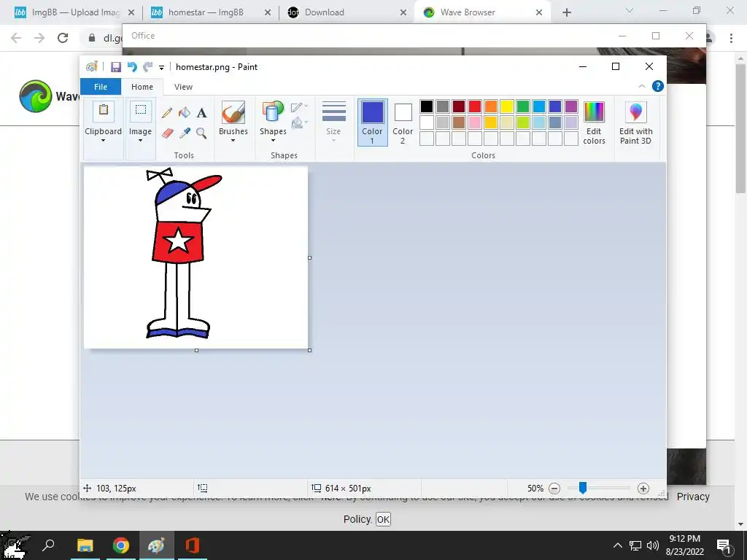Click the Select rectangle icon under Image
This screenshot has height=560, width=747.
tap(141, 111)
